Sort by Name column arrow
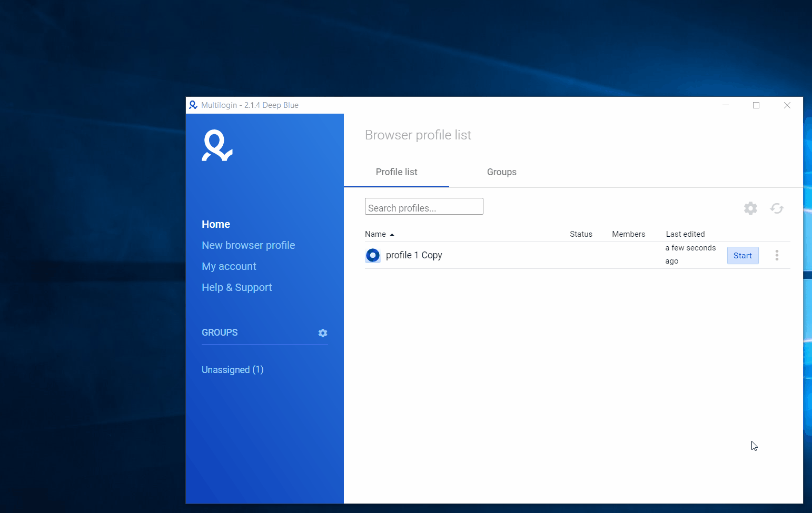Image resolution: width=812 pixels, height=513 pixels. pyautogui.click(x=392, y=235)
